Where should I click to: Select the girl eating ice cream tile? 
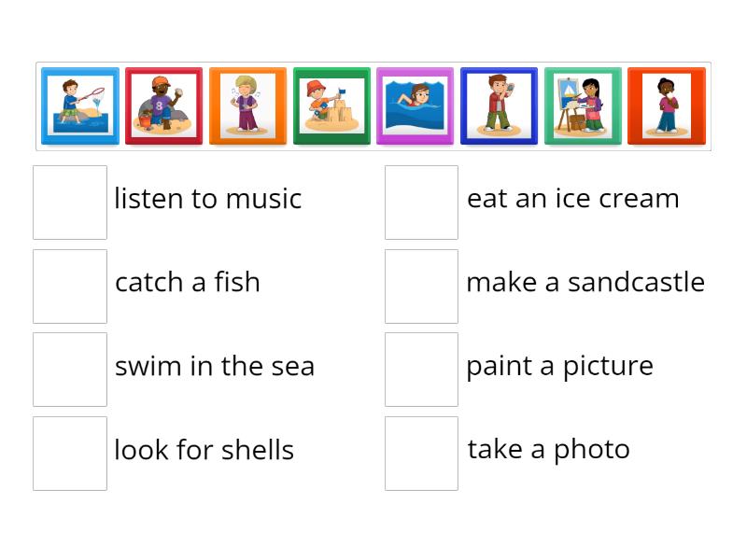pos(666,106)
